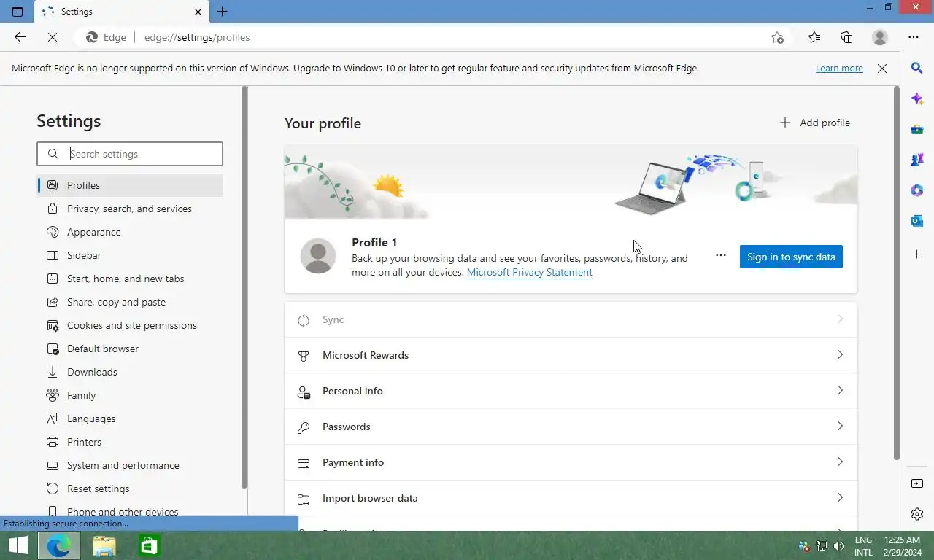Open Profile 1 more options ellipsis

721,255
